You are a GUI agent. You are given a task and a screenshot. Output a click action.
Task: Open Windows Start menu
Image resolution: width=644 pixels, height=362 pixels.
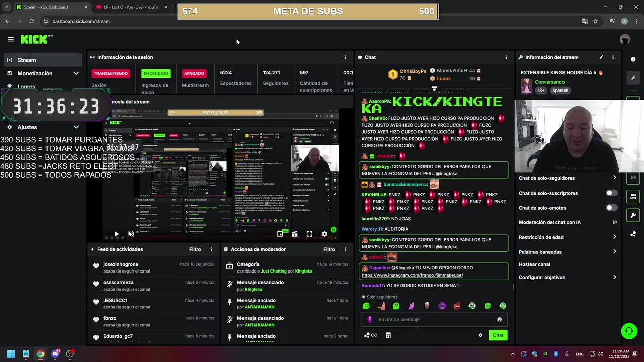click(11, 354)
